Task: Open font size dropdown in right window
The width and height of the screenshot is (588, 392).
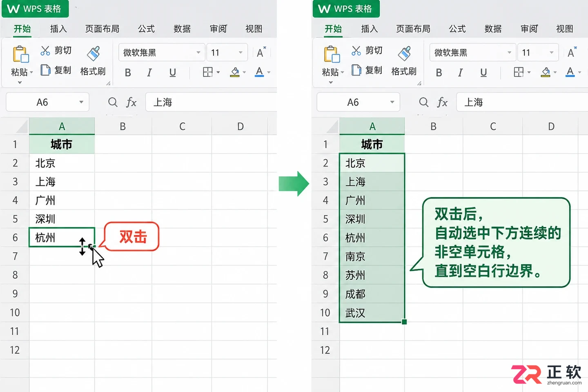Action: click(x=552, y=52)
